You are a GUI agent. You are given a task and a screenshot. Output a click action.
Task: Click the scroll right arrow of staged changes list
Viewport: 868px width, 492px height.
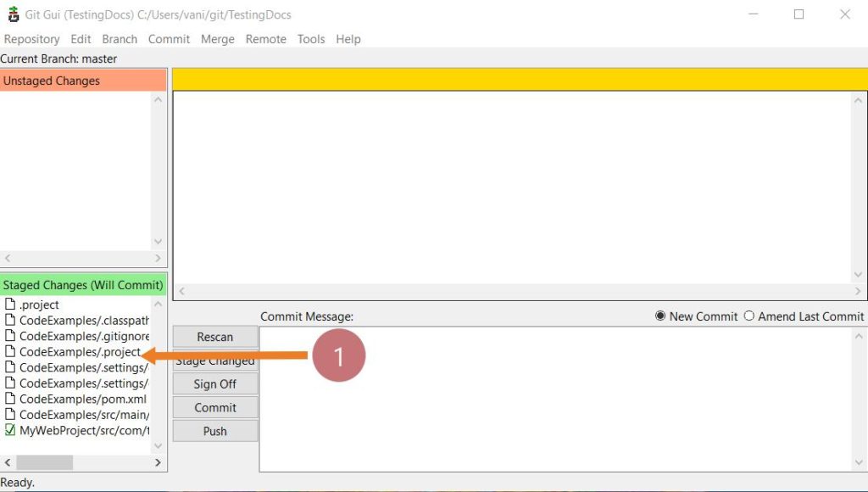(158, 462)
